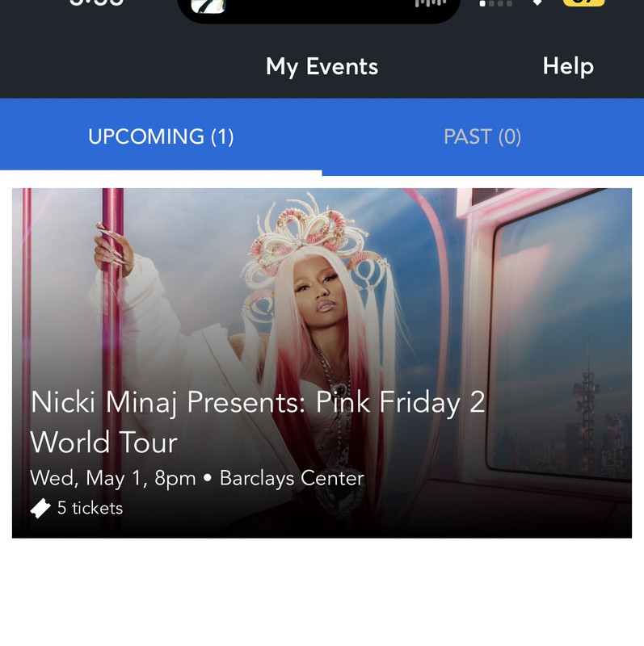Tap the Wed, May 1, 8pm date
This screenshot has height=646, width=644.
pyautogui.click(x=113, y=479)
